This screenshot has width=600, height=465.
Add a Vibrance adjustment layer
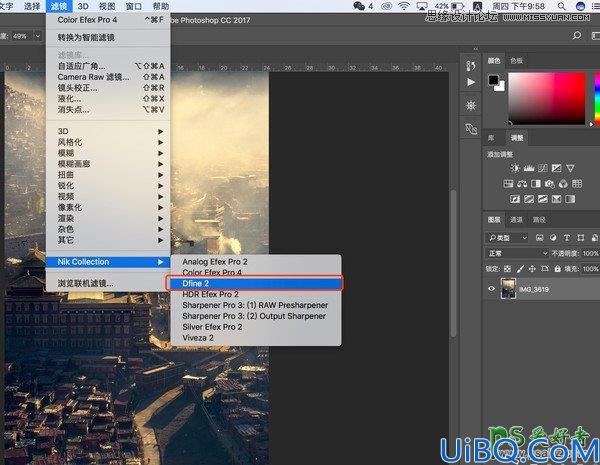(570, 168)
